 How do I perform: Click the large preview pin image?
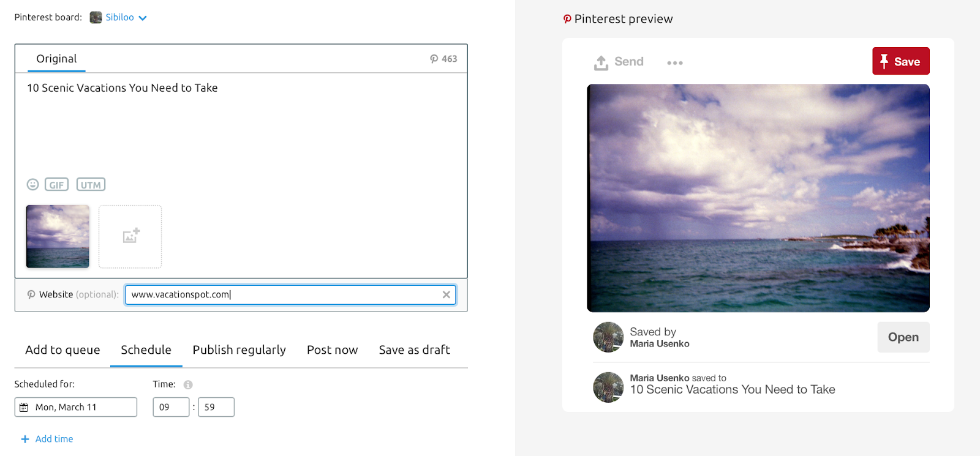tap(758, 198)
